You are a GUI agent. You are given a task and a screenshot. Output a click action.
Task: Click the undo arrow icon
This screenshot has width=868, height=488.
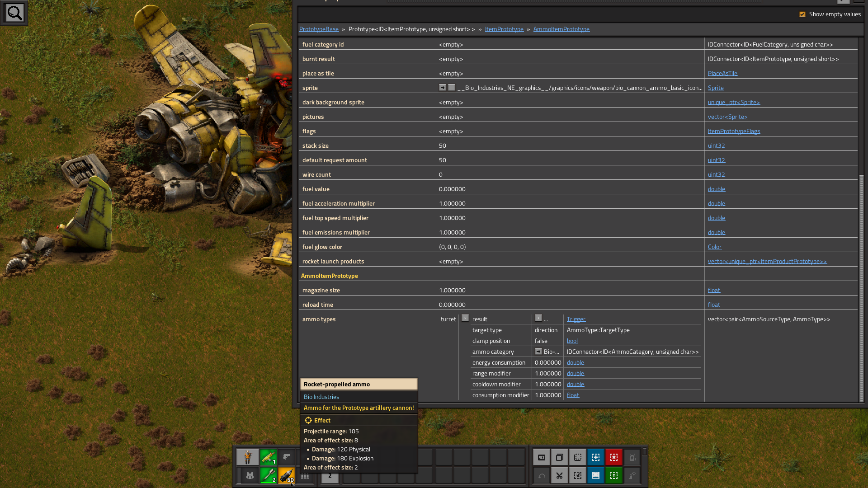tap(542, 475)
